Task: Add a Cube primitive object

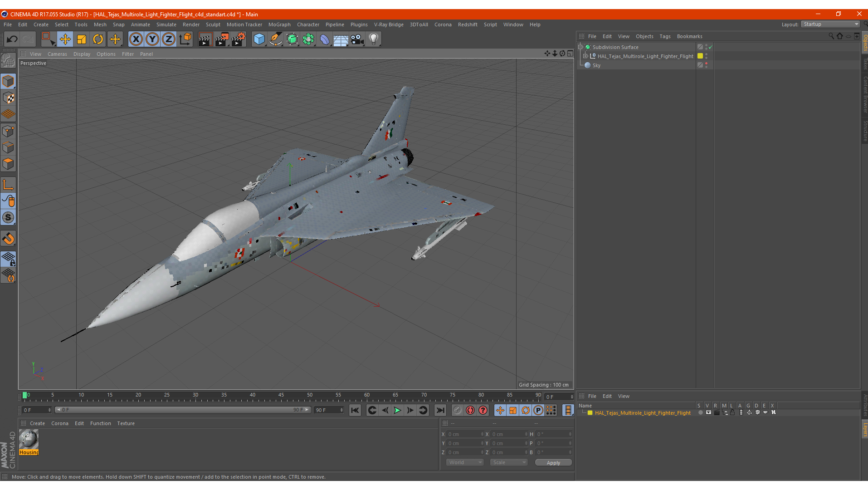Action: click(x=259, y=39)
